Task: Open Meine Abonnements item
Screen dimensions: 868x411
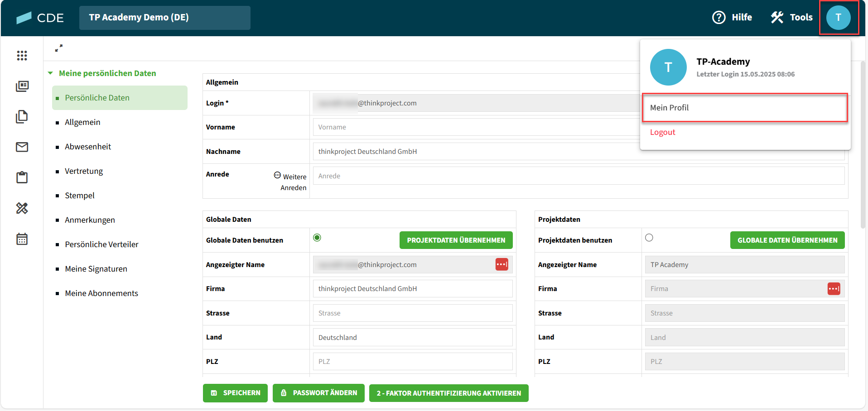Action: click(101, 293)
